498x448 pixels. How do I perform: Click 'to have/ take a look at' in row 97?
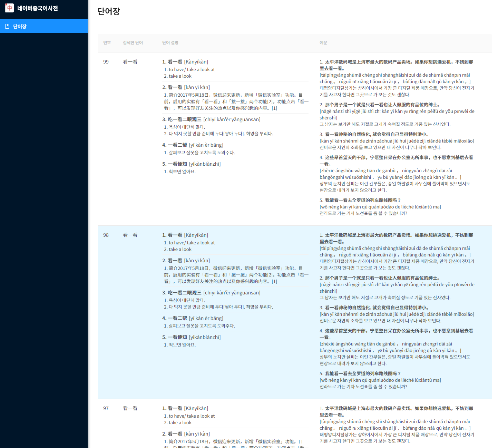[189, 416]
